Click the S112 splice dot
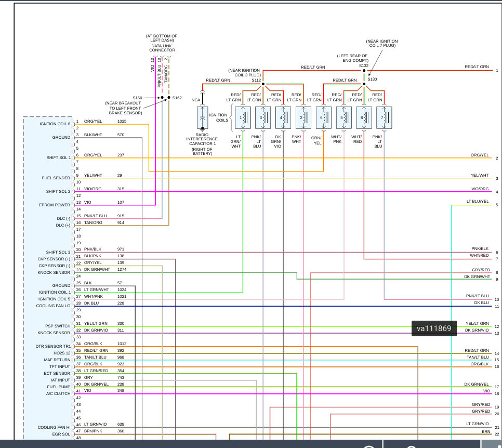This screenshot has height=448, width=502. pos(263,84)
